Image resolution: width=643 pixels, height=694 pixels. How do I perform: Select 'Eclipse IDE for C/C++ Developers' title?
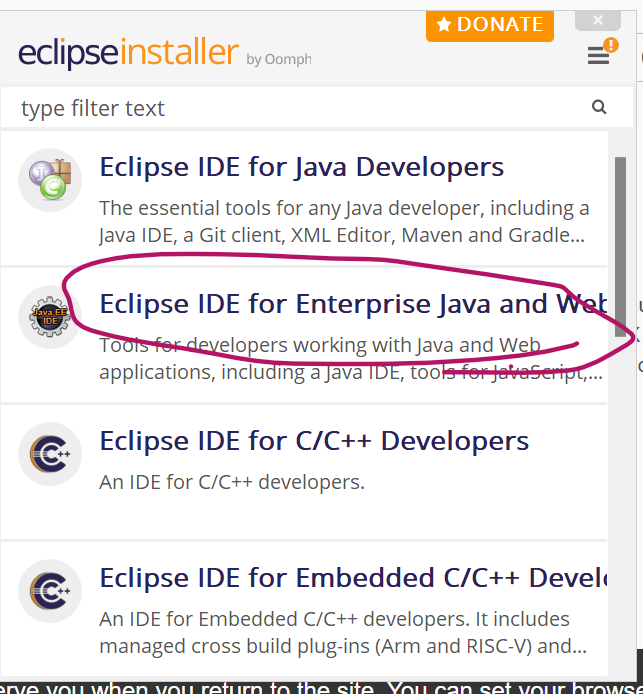click(x=314, y=441)
